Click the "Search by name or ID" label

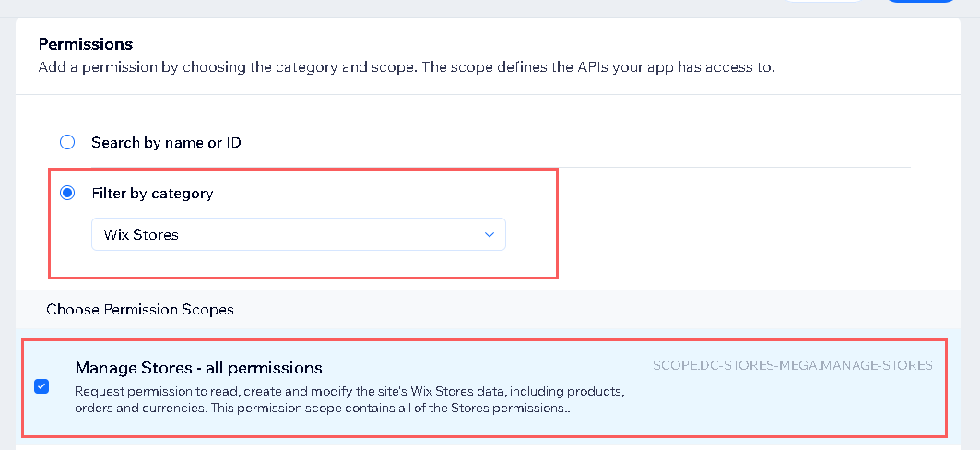166,143
